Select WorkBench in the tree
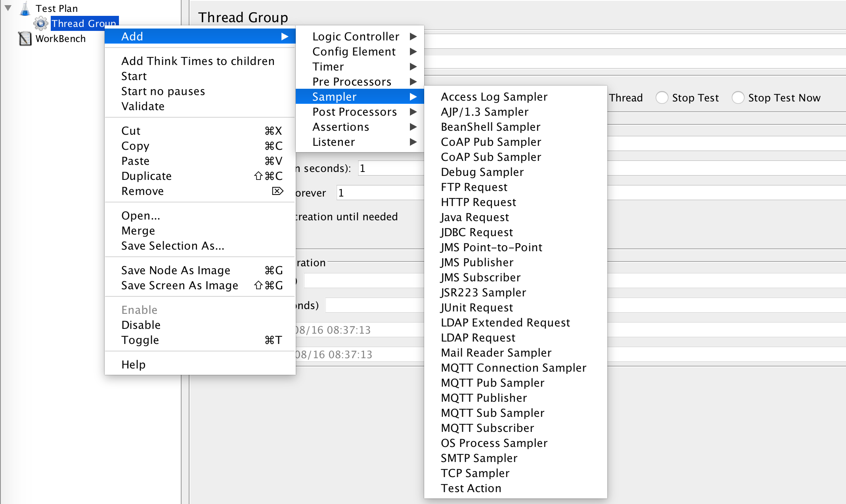 [x=60, y=38]
